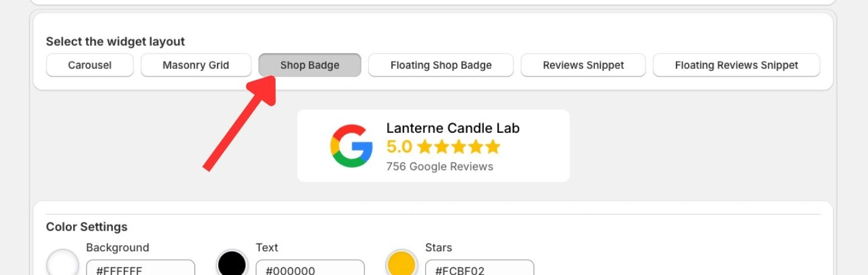Click the 5.0 rating number
The height and width of the screenshot is (275, 868).
pos(399,147)
